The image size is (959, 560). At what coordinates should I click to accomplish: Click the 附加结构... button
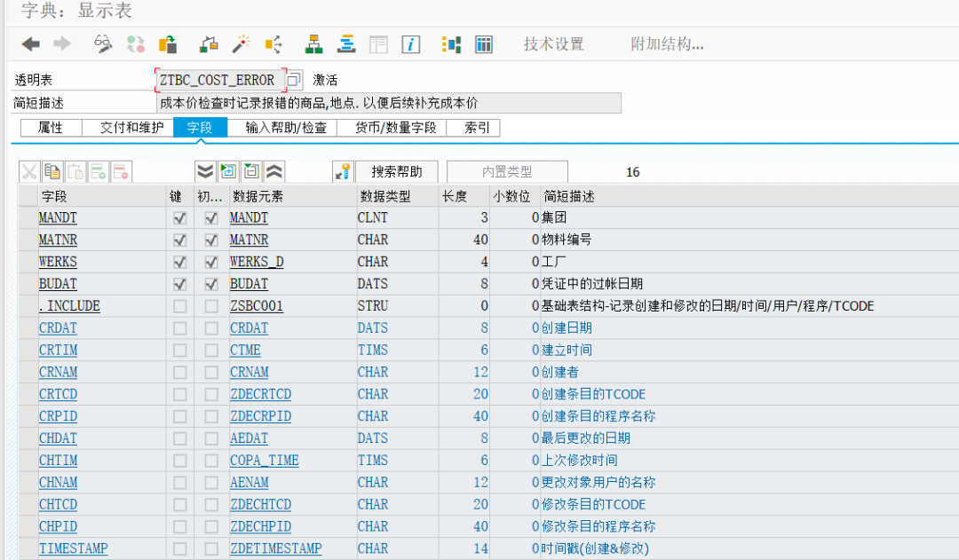(x=667, y=44)
